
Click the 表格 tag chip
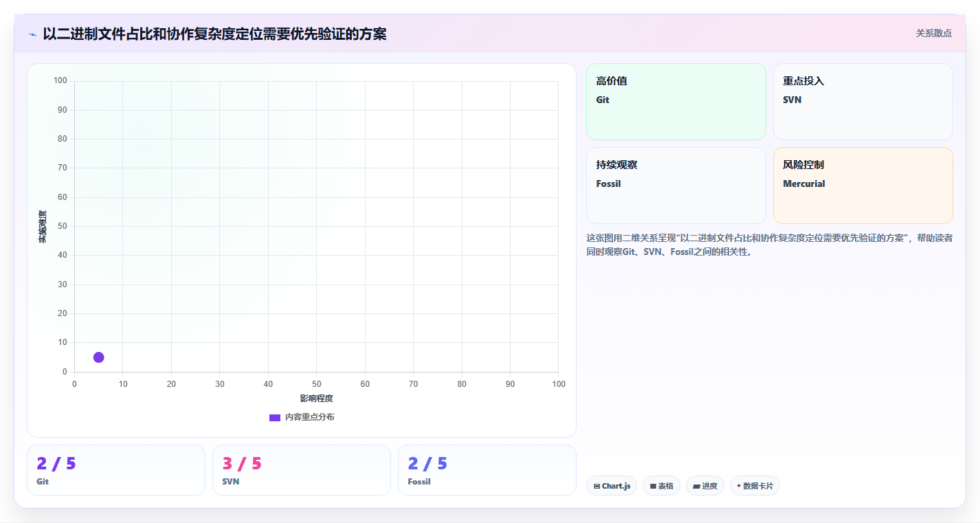[x=661, y=486]
